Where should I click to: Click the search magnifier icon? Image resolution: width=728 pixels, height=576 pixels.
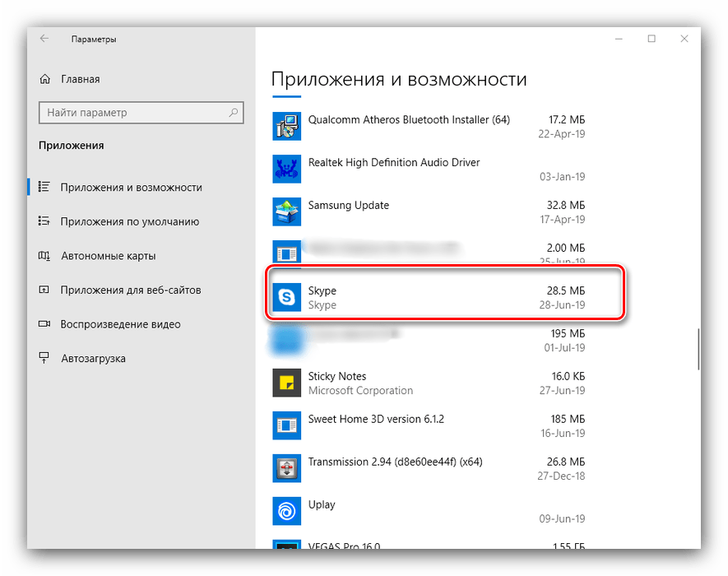234,113
